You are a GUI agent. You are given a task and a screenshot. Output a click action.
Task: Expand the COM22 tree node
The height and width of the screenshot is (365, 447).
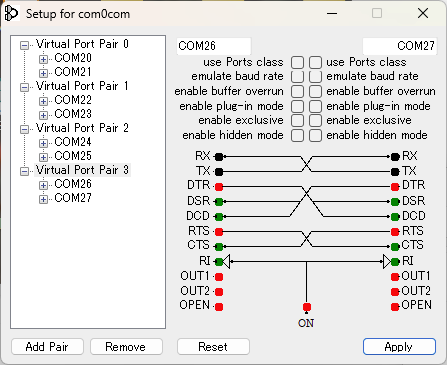point(43,101)
